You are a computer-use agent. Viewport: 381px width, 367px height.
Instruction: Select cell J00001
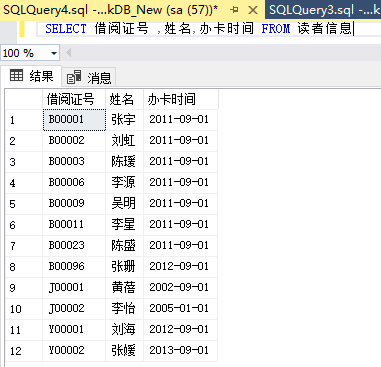pos(74,288)
